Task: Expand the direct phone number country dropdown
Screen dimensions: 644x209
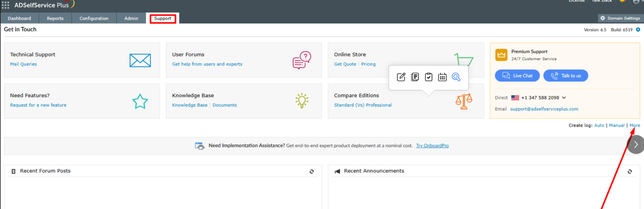Action: [x=564, y=97]
